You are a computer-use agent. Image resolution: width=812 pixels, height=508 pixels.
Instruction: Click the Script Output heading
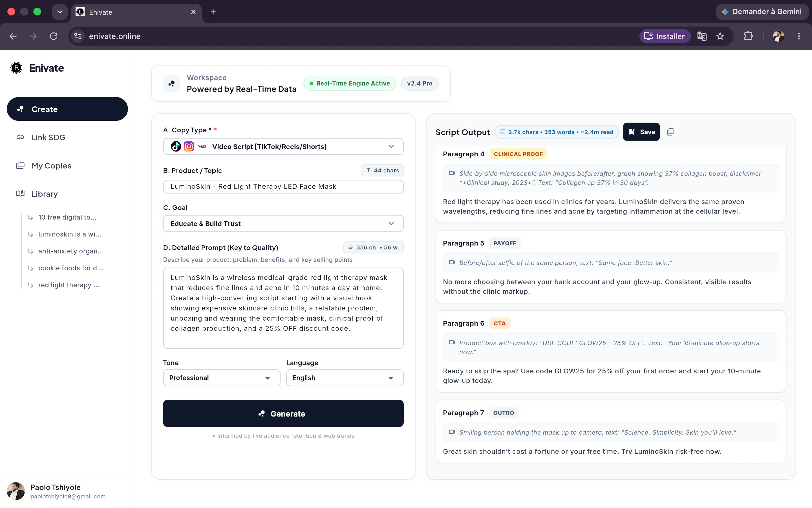(x=463, y=132)
